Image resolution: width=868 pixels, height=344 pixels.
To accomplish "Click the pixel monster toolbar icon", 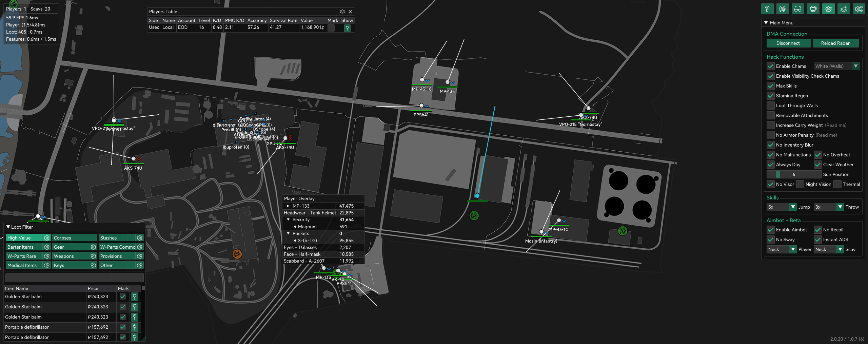I will coord(813,9).
